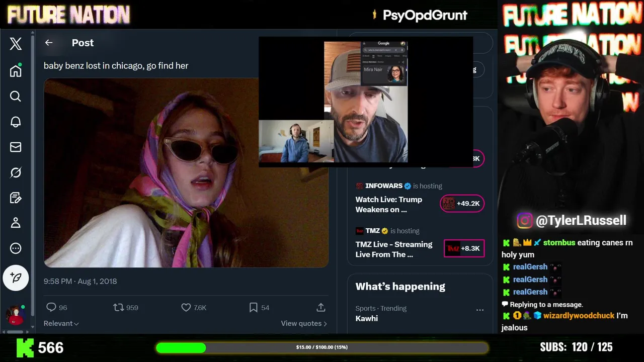Like the post with 7.6K heart

click(186, 307)
